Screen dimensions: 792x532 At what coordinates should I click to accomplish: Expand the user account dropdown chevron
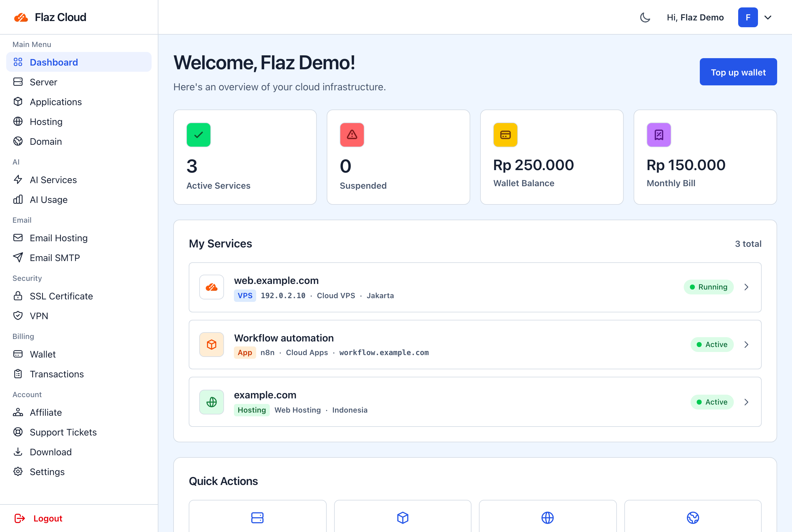pyautogui.click(x=768, y=17)
